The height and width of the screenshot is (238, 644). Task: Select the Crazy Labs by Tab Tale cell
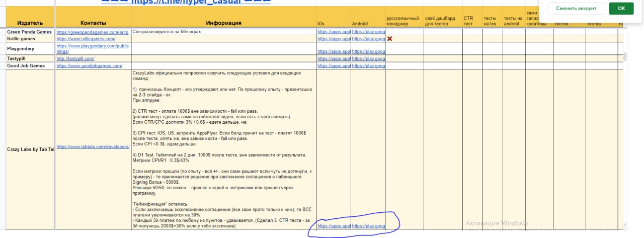(x=30, y=149)
